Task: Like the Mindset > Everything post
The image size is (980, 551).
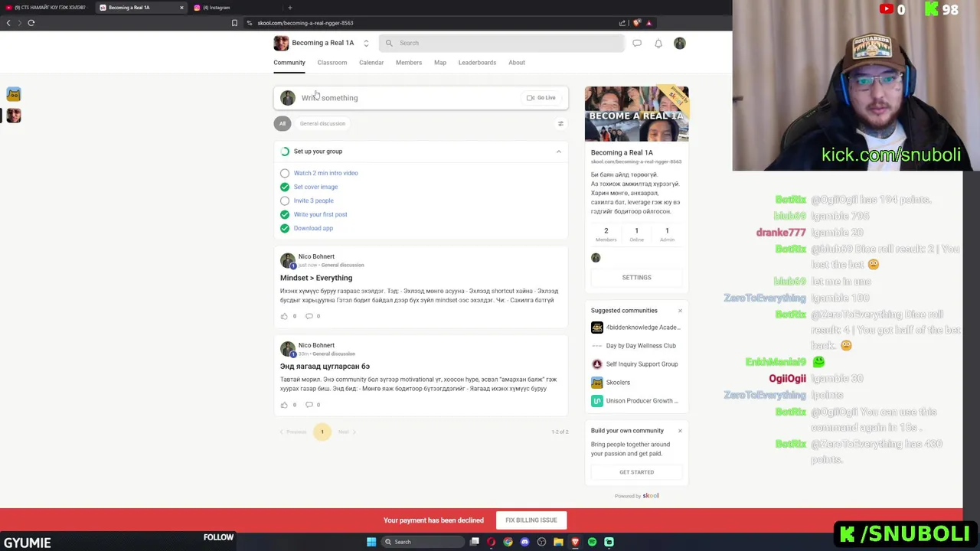Action: tap(284, 316)
